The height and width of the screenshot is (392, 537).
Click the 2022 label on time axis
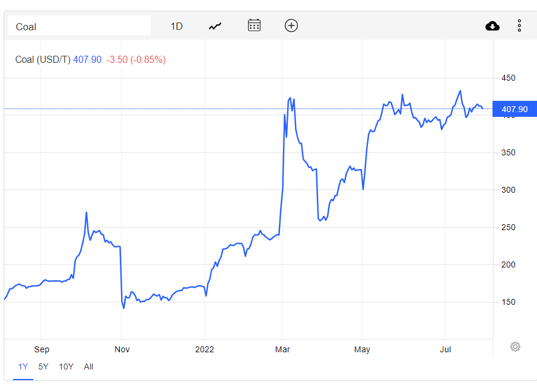tap(205, 349)
